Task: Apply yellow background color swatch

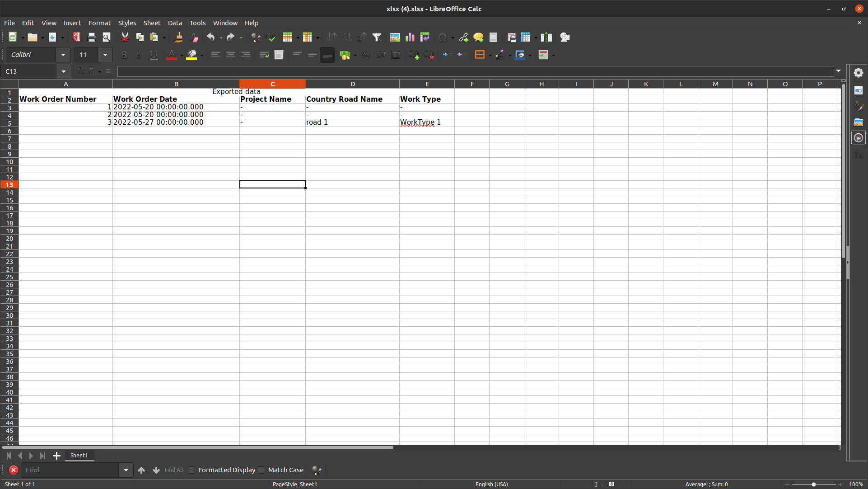Action: [x=192, y=55]
